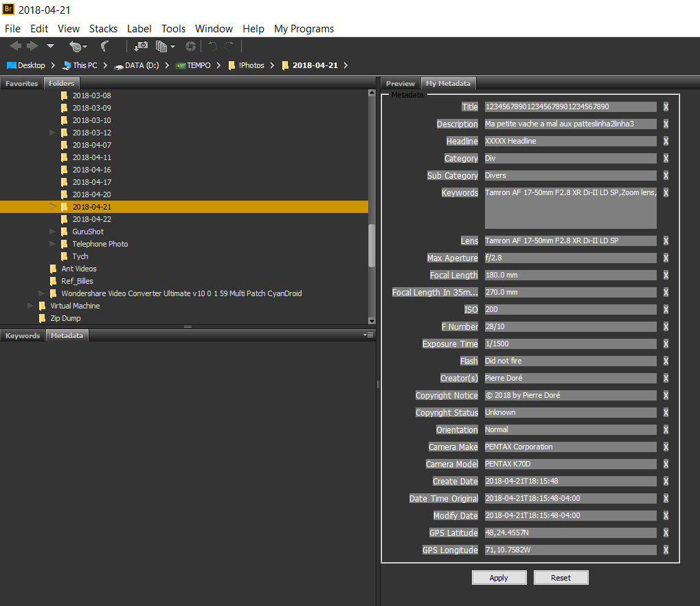Click into the Headline input field
Screen dimensions: 700x606
[571, 141]
